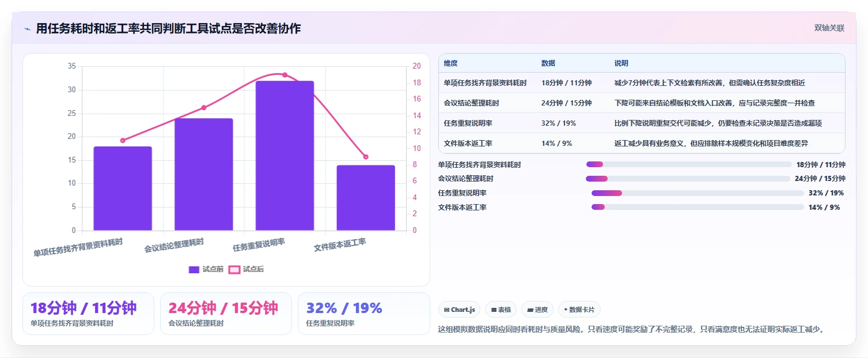The image size is (868, 358).
Task: Click the 双轴关联 label at top right
Action: tap(829, 28)
